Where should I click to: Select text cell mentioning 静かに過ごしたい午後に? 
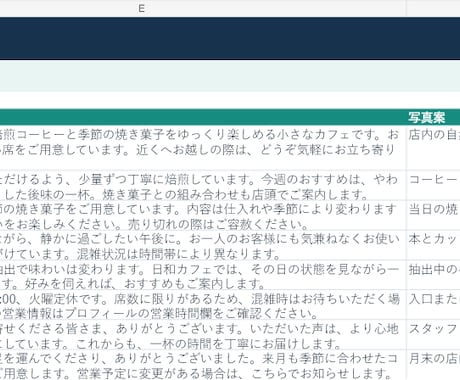click(203, 245)
